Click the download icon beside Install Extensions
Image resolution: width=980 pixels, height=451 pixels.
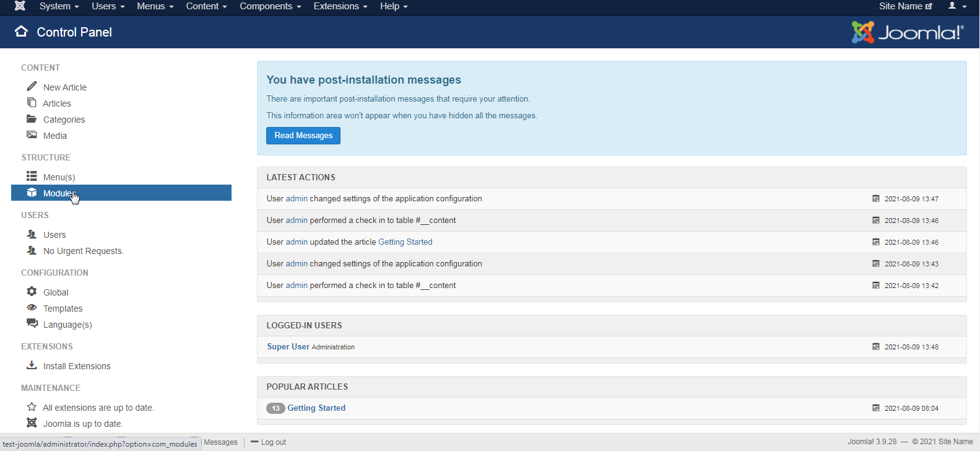pyautogui.click(x=32, y=366)
